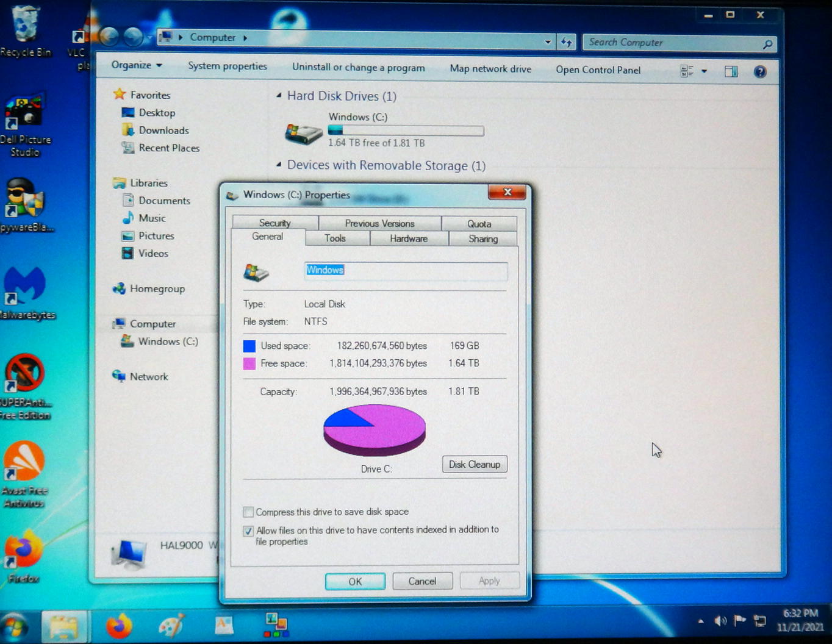Click the Explorer help question mark icon
Viewport: 832px width, 644px height.
[760, 72]
